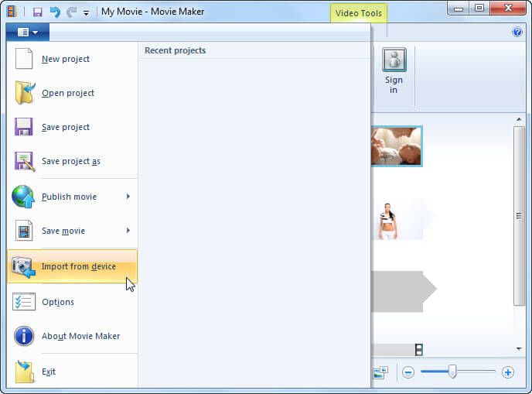Screen dimensions: 532x394
Task: Click the Save movie label
Action: [x=63, y=231]
